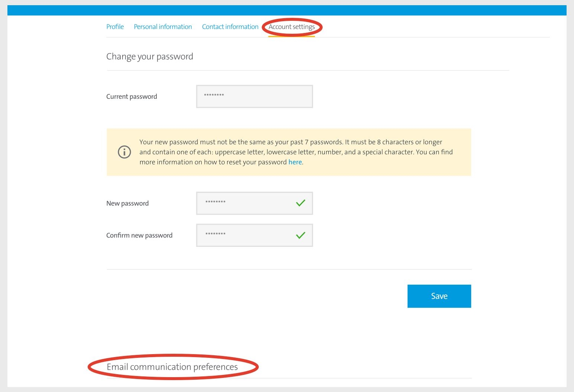
Task: Go to the Contact information tab
Action: click(230, 27)
